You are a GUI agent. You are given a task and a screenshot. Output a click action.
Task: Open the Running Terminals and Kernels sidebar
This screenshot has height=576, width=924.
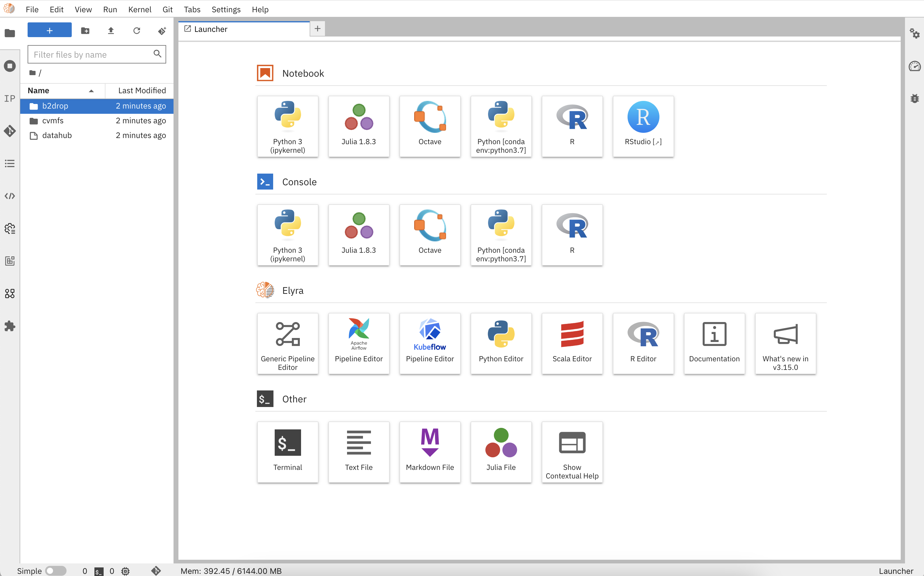[10, 66]
